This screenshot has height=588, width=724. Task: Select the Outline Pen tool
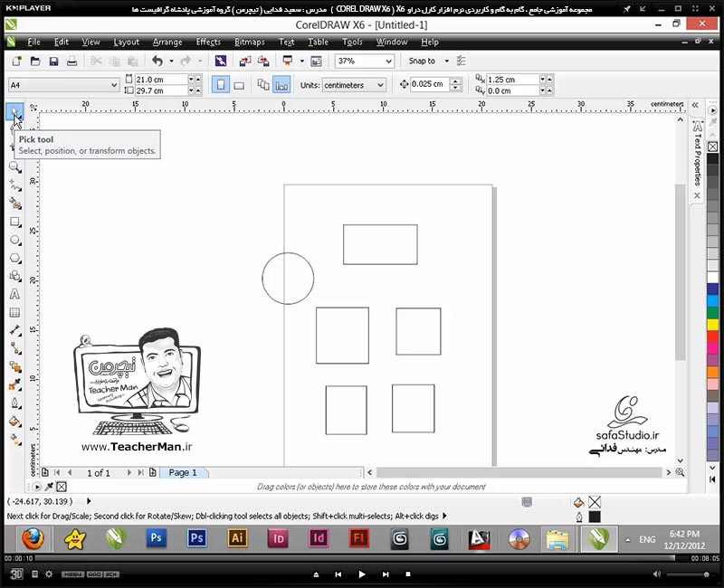click(x=14, y=403)
